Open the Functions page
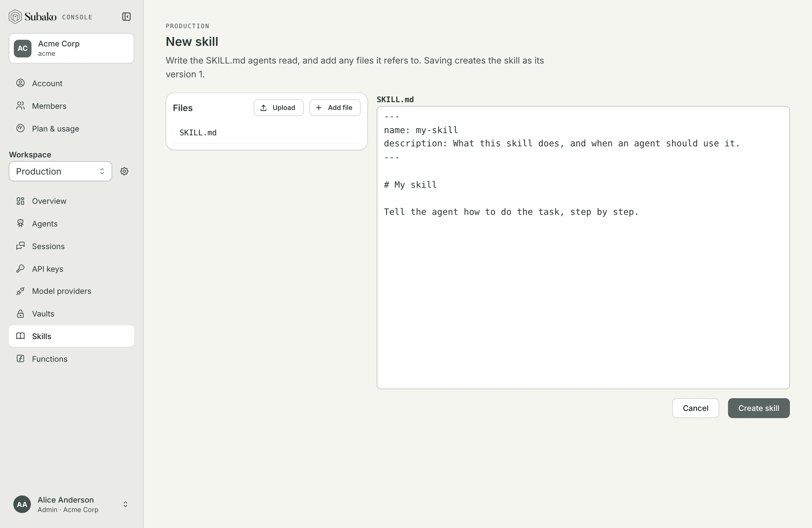This screenshot has width=812, height=528. tap(71, 359)
